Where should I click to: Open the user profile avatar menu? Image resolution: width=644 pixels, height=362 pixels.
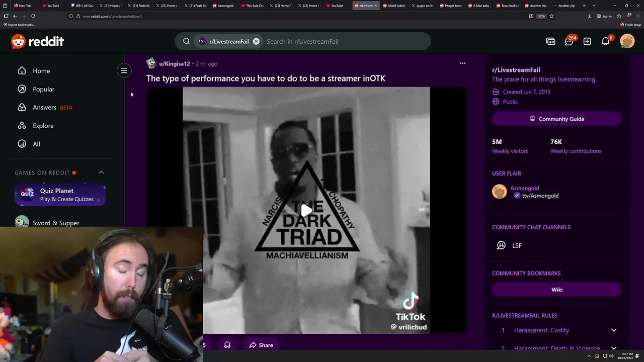tap(627, 41)
